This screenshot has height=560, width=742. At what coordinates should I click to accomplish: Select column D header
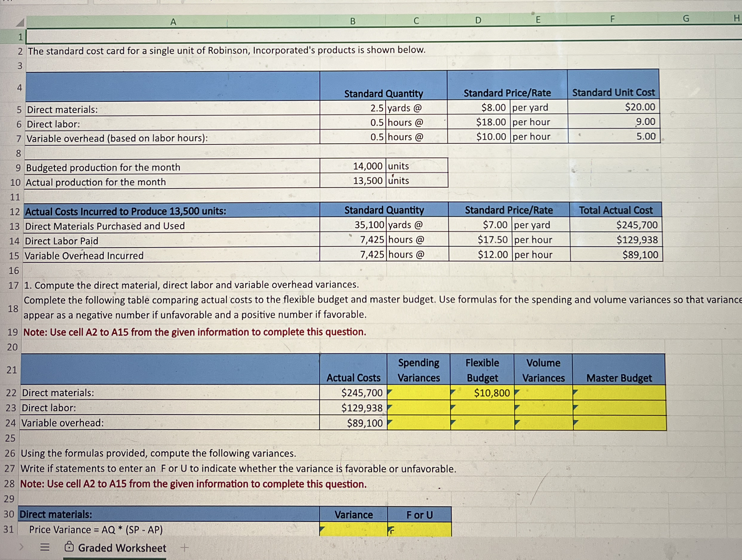pyautogui.click(x=478, y=20)
